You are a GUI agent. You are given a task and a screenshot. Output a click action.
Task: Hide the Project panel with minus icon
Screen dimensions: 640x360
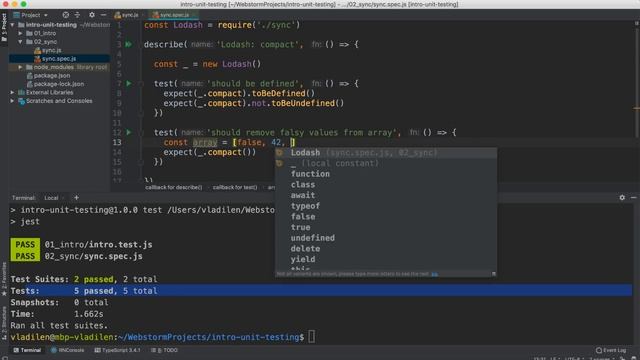click(x=103, y=15)
